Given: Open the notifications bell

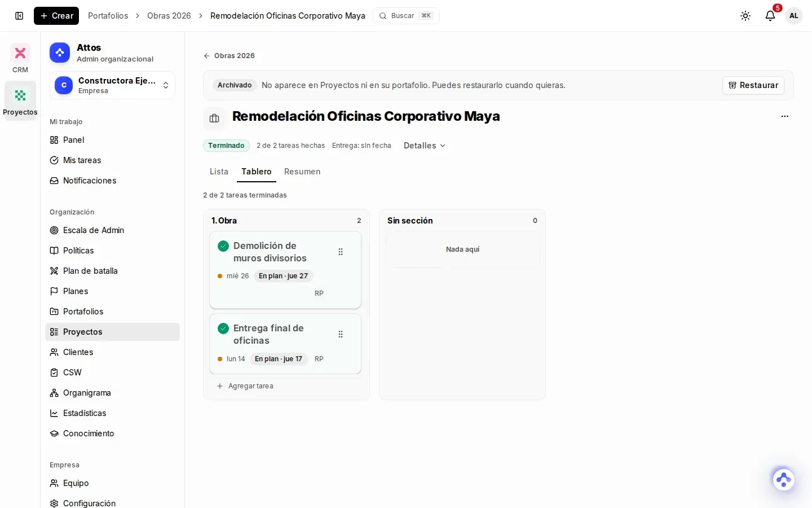Looking at the screenshot, I should click(770, 16).
